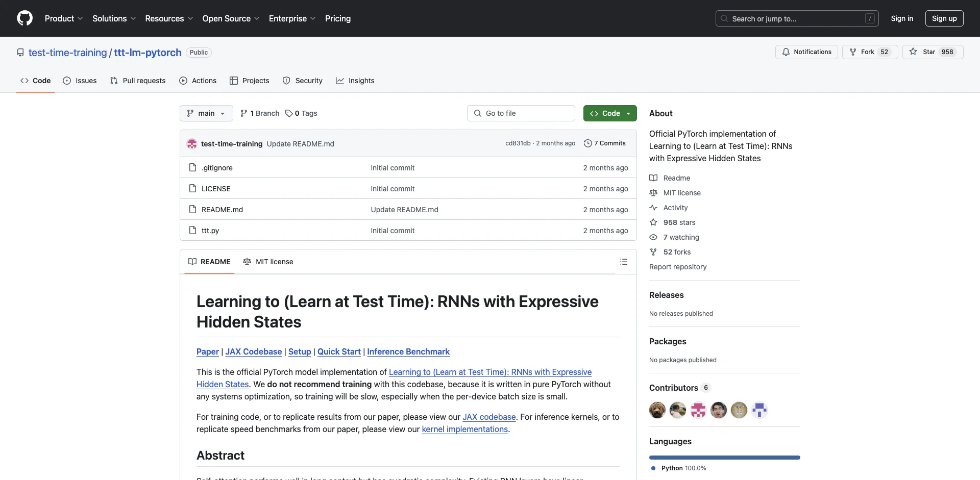Viewport: 980px width, 480px height.
Task: Open the fifth contributor avatar
Action: click(739, 410)
